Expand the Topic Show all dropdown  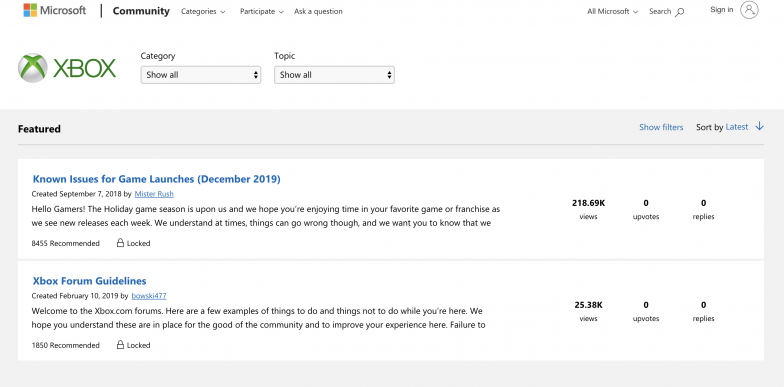[x=334, y=75]
